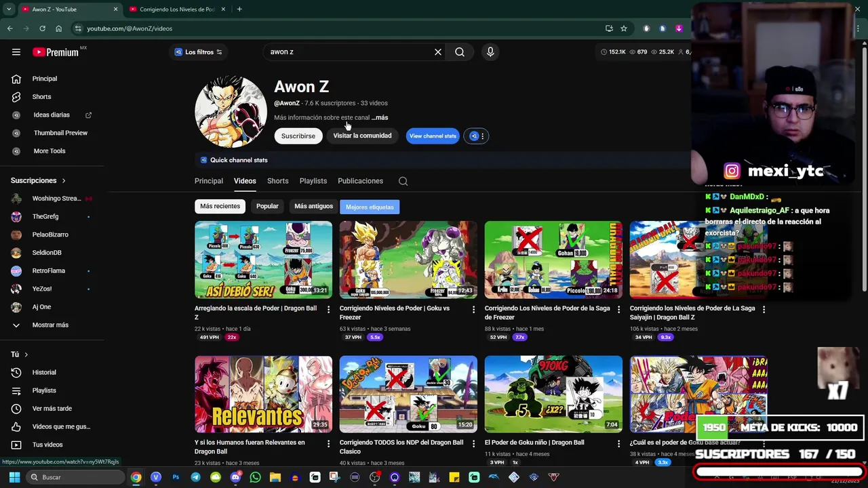
Task: Click the youtube.com address bar
Action: pyautogui.click(x=339, y=28)
